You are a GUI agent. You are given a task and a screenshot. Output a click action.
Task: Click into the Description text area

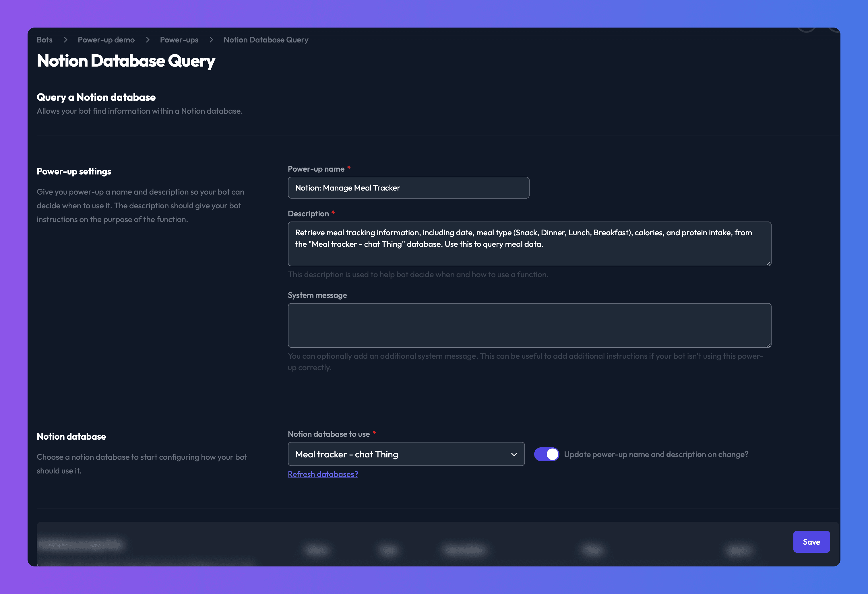tap(529, 244)
